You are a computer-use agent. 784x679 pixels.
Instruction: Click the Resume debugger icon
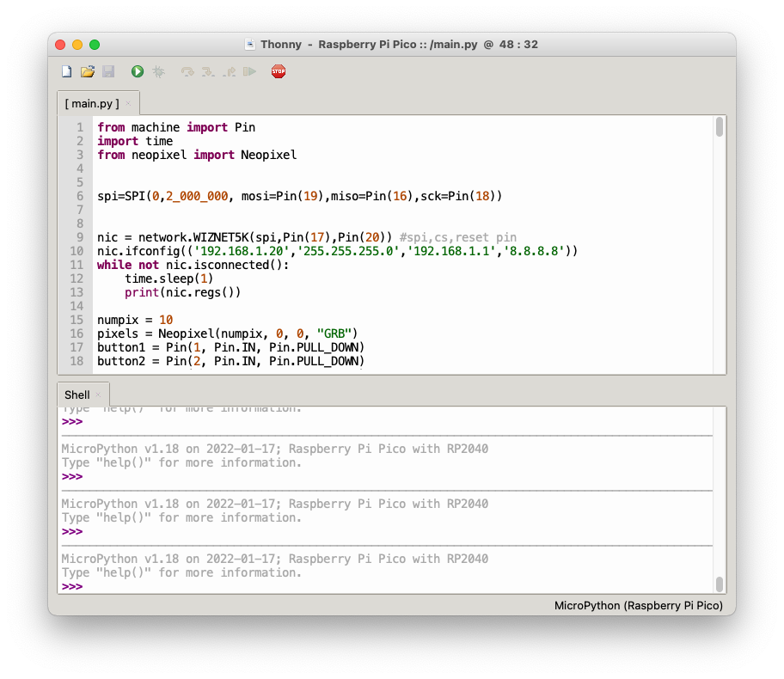tap(249, 71)
